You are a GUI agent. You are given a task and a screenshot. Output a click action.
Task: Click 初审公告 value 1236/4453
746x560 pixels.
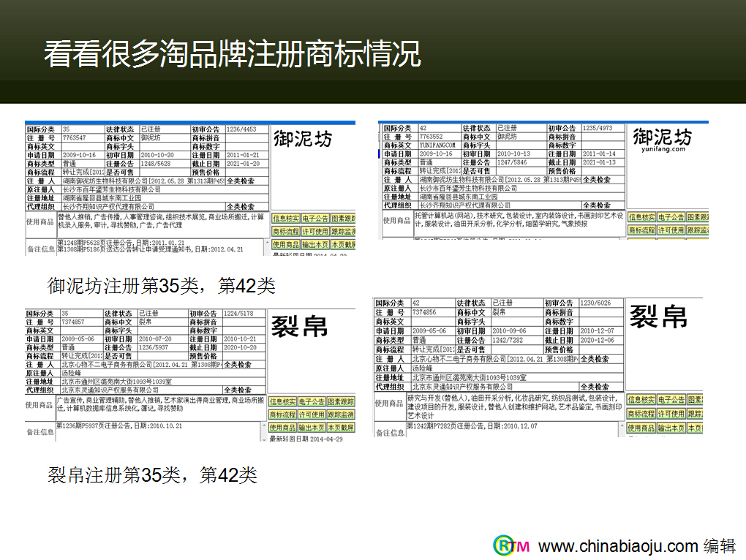coord(241,129)
